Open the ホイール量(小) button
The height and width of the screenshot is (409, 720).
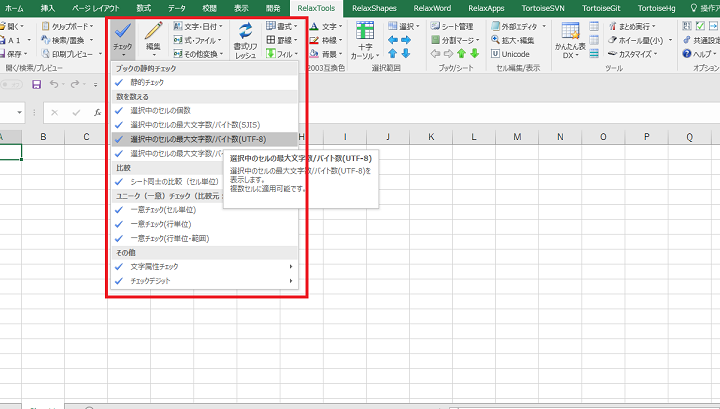click(640, 40)
